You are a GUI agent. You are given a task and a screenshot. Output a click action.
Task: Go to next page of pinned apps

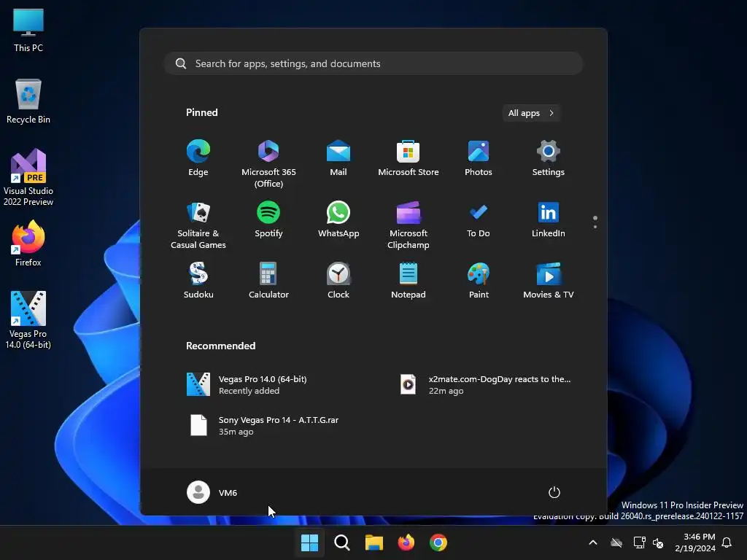[x=595, y=227]
